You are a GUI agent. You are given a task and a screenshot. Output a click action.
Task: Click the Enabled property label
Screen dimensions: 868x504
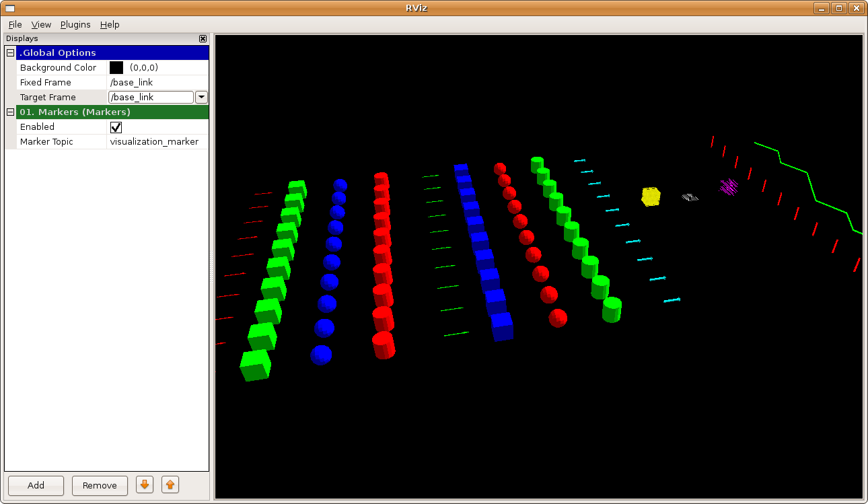click(37, 127)
